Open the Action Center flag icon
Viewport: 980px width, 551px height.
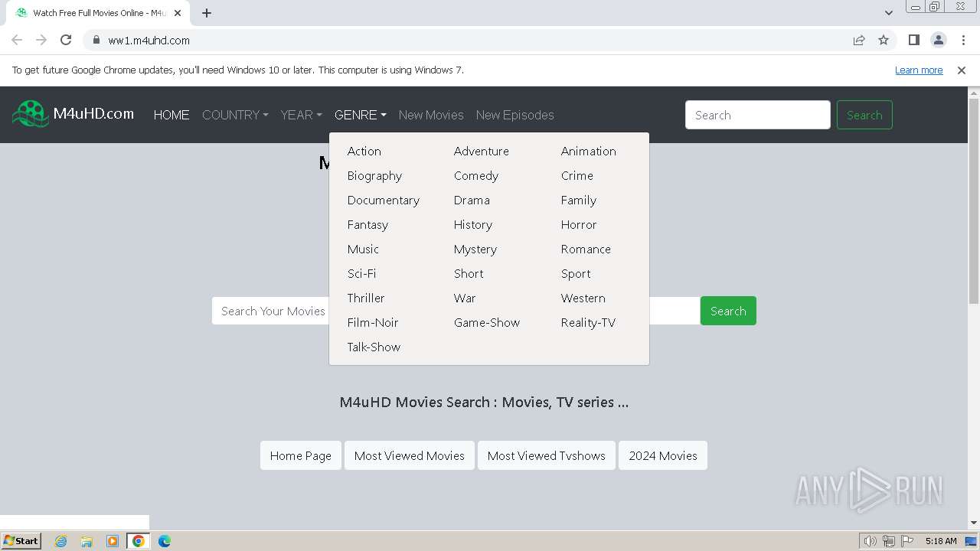906,541
